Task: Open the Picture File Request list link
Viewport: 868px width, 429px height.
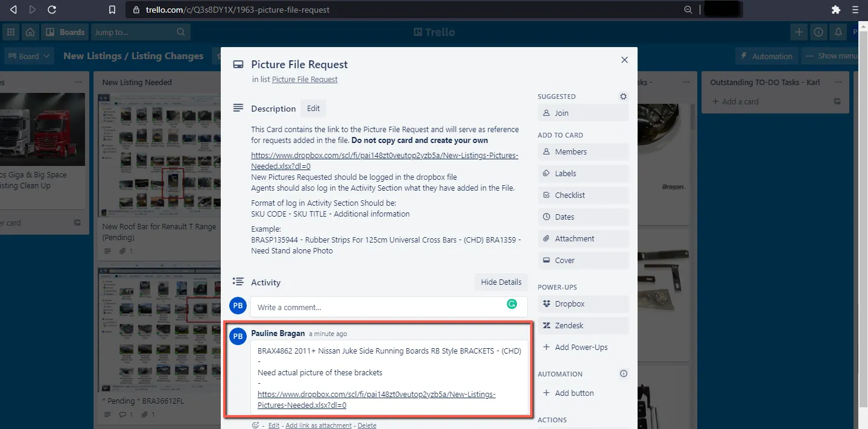Action: 305,80
